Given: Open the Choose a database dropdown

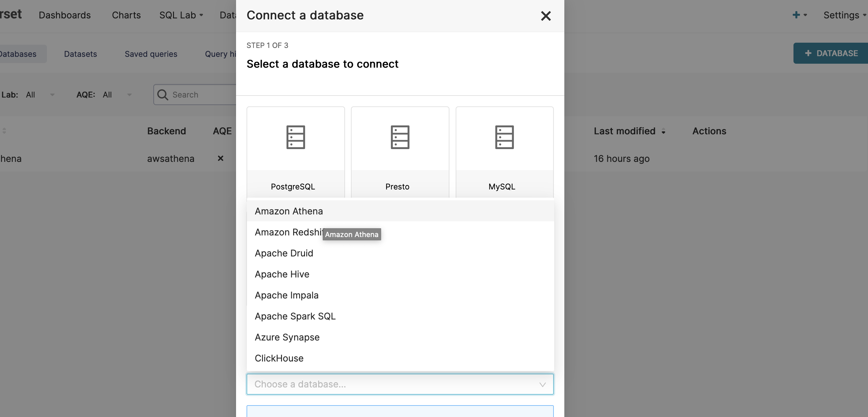Looking at the screenshot, I should (400, 384).
